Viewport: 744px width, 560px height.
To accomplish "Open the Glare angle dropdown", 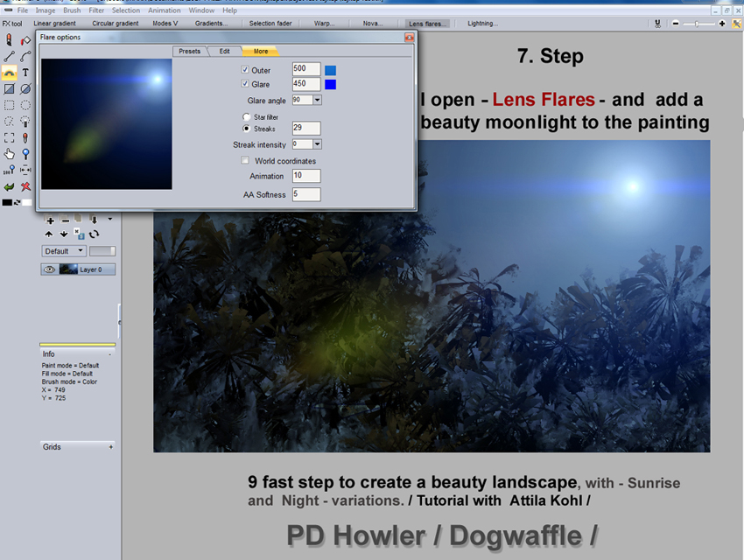I will [317, 100].
